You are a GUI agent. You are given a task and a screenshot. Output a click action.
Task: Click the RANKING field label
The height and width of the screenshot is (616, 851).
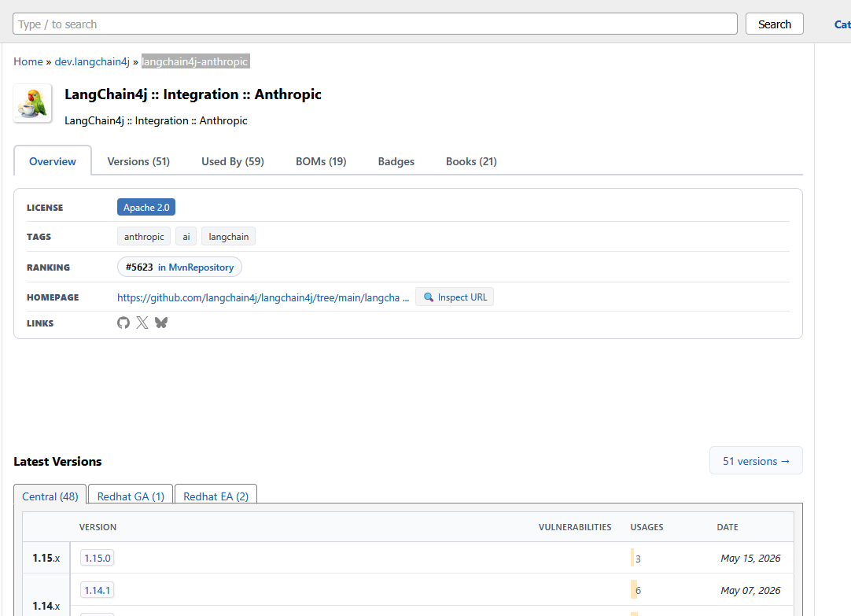click(x=48, y=267)
